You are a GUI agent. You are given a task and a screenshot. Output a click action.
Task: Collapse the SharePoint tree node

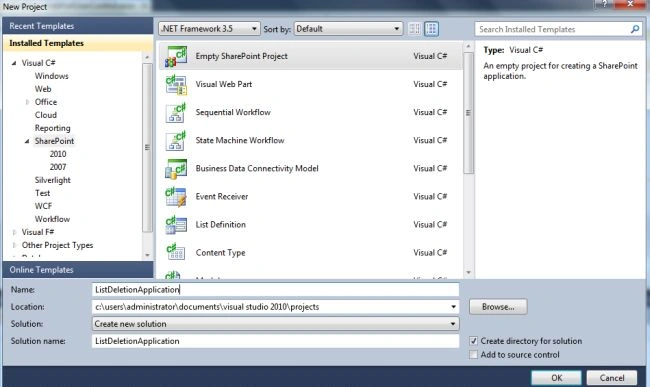[27, 141]
